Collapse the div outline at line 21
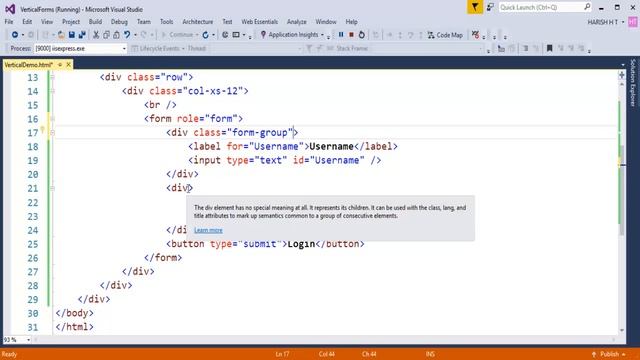The height and width of the screenshot is (360, 640). [x=52, y=188]
